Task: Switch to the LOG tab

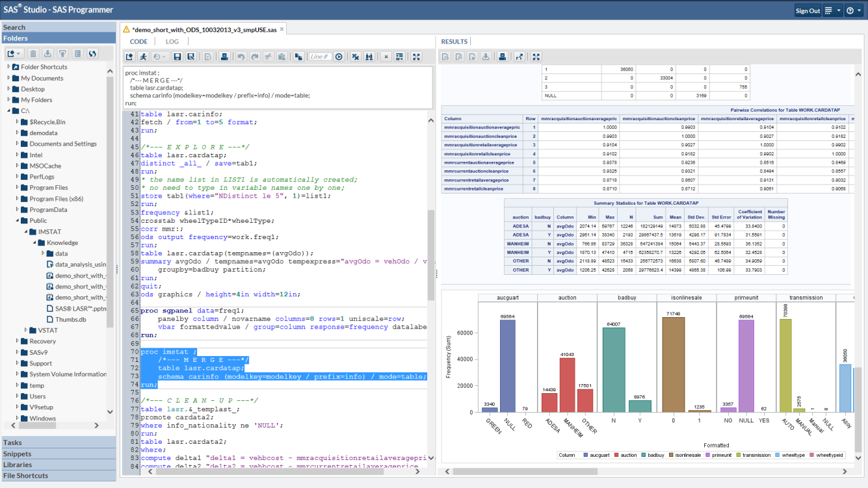Action: point(172,42)
